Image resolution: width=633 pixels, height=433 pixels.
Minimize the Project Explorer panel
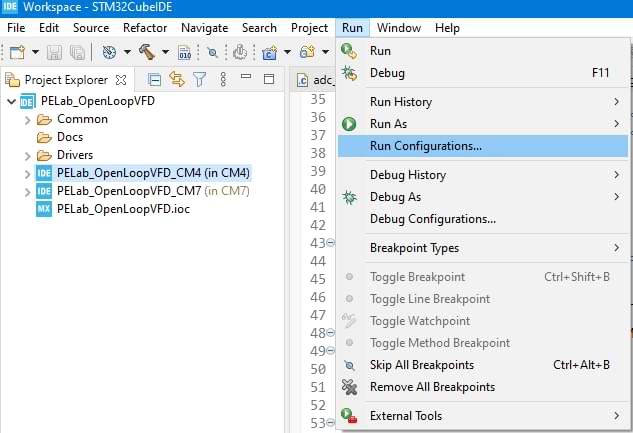pos(246,76)
